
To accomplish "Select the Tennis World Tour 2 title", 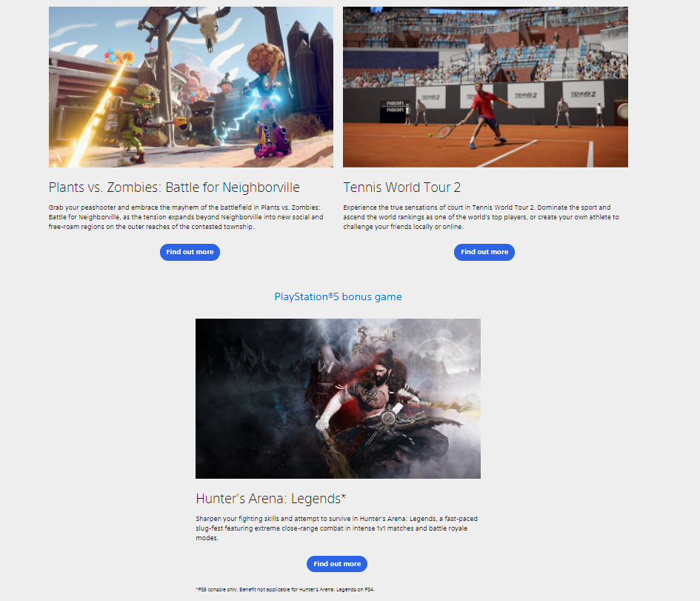I will (401, 187).
